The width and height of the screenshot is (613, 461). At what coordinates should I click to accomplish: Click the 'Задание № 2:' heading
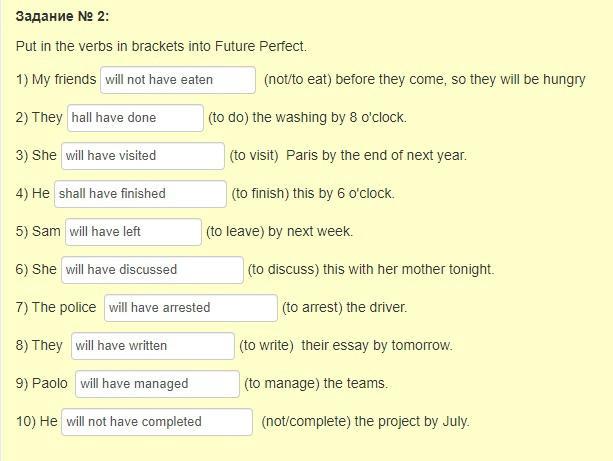point(62,16)
